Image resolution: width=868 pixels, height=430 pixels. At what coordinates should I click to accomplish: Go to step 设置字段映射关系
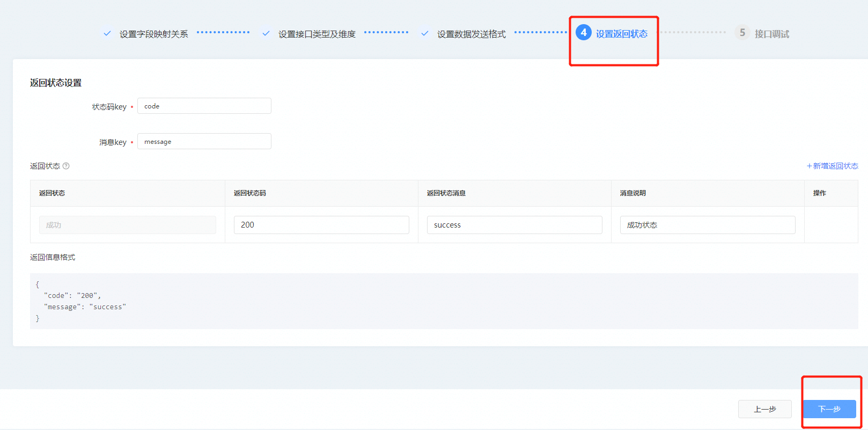[154, 34]
